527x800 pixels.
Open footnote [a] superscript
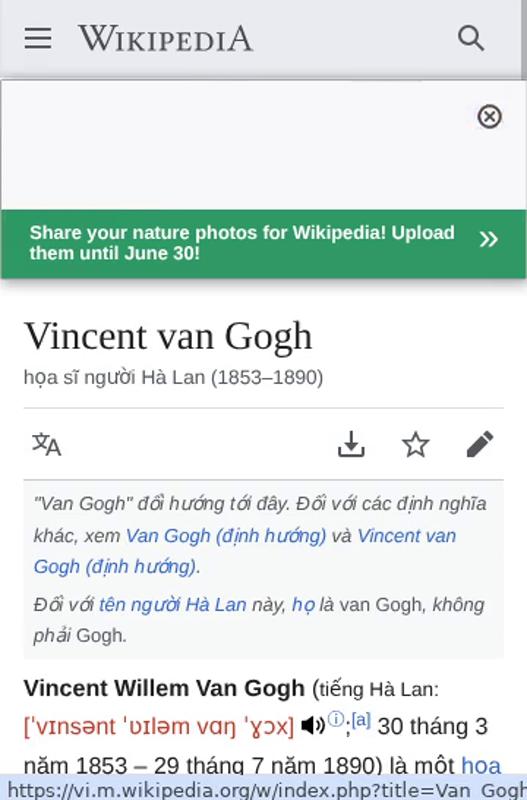[361, 720]
